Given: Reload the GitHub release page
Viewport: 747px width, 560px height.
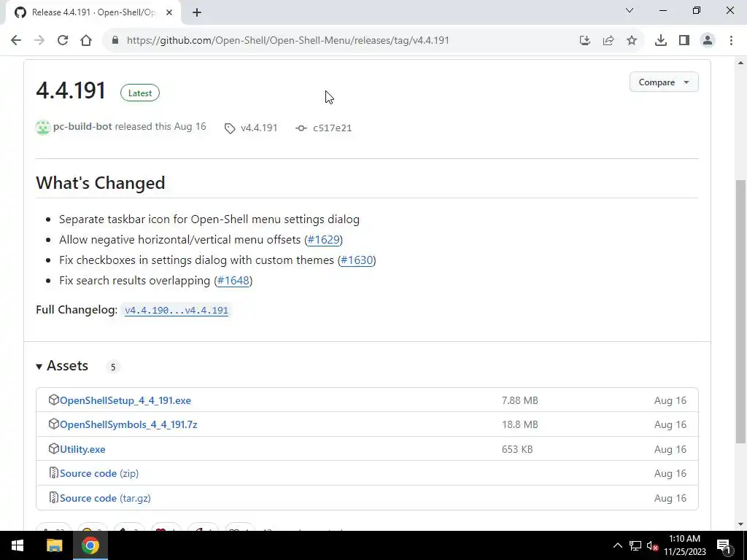Looking at the screenshot, I should tap(63, 41).
